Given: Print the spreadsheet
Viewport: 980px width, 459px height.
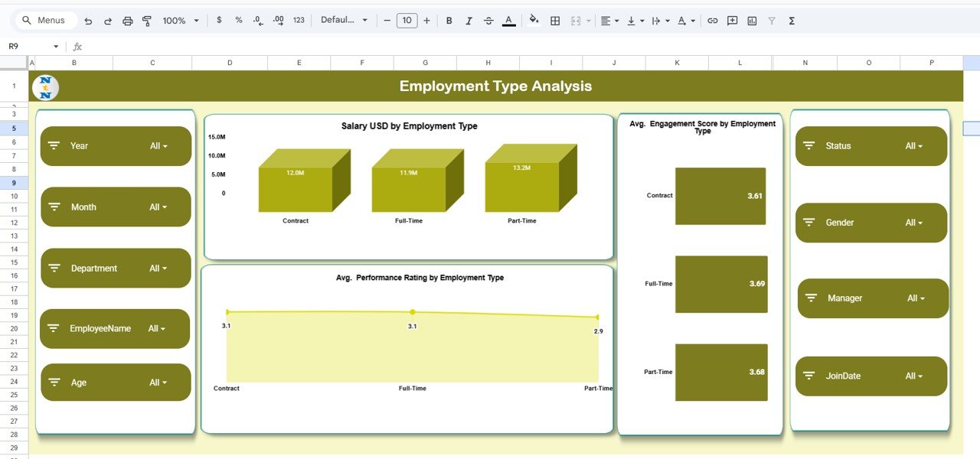Looking at the screenshot, I should (x=128, y=20).
